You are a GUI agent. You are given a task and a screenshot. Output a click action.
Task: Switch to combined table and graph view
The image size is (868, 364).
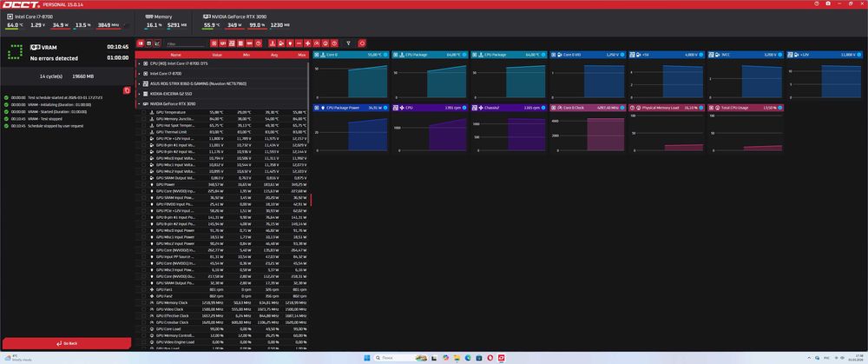pyautogui.click(x=141, y=43)
